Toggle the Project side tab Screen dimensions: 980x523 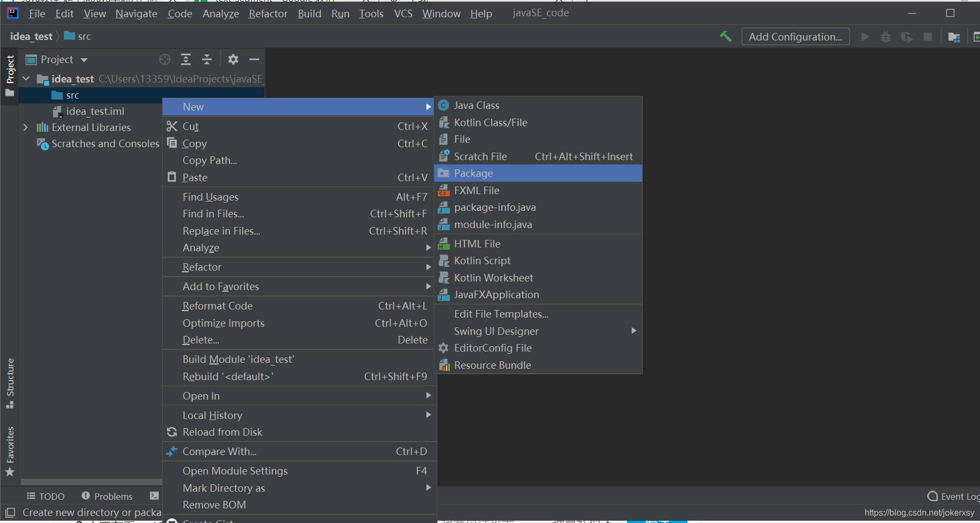10,75
